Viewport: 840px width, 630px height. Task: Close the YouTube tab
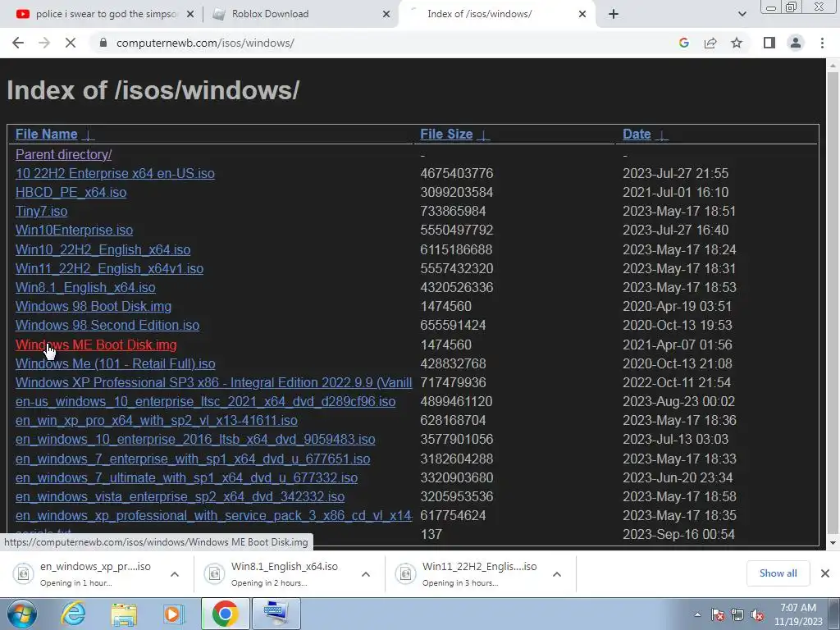point(190,15)
